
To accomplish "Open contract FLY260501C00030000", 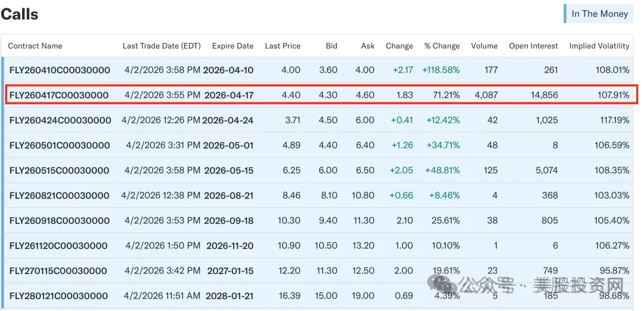I will (59, 145).
